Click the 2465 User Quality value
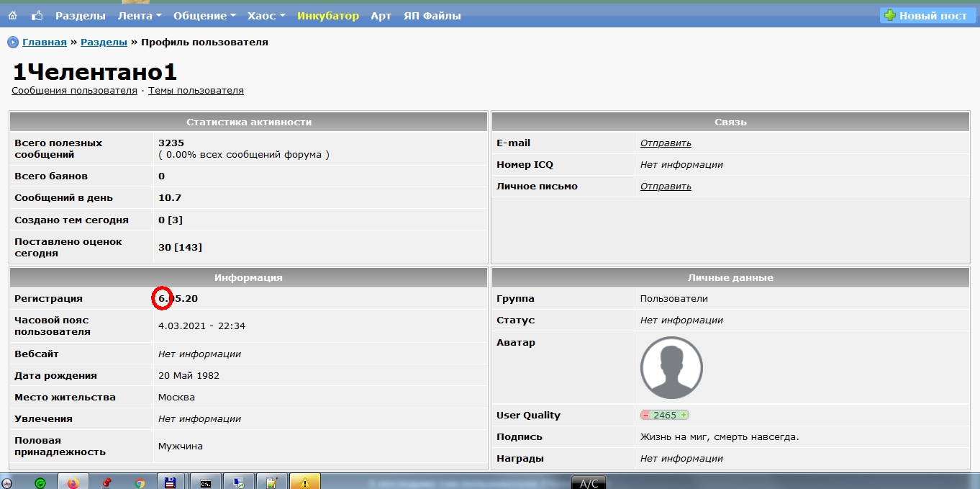Screen dimensions: 980x489 pos(665,416)
